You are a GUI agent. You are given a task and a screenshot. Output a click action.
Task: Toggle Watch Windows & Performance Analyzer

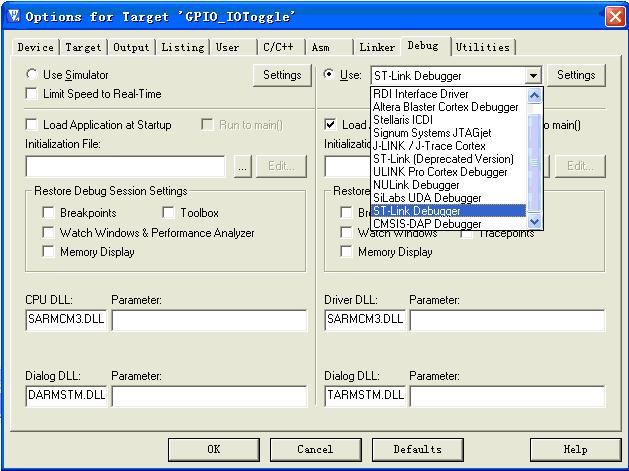[x=49, y=232]
